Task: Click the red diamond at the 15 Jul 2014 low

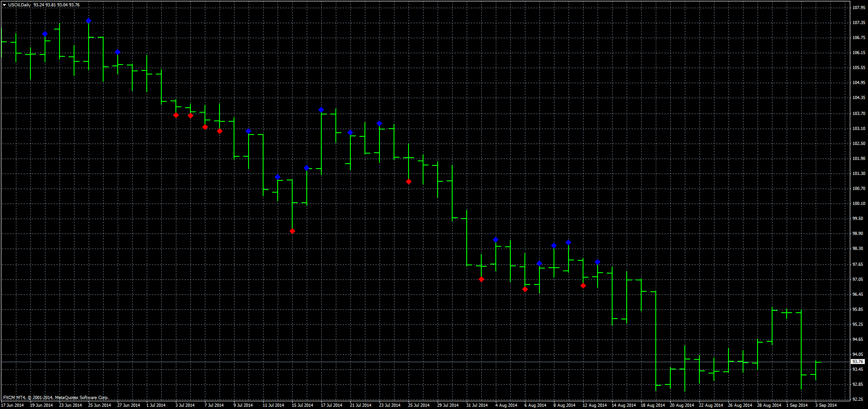Action: tap(292, 231)
